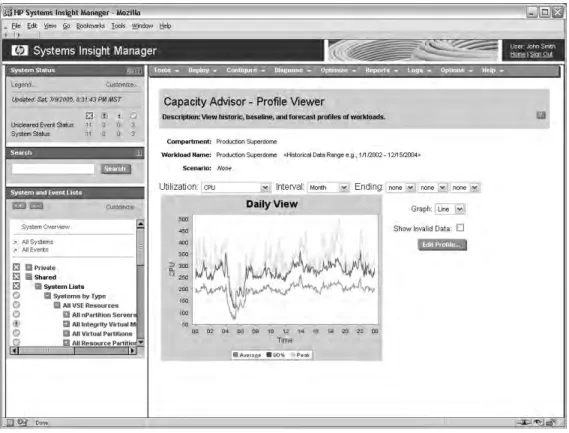Click the Legend link
The height and width of the screenshot is (433, 569).
pos(23,85)
